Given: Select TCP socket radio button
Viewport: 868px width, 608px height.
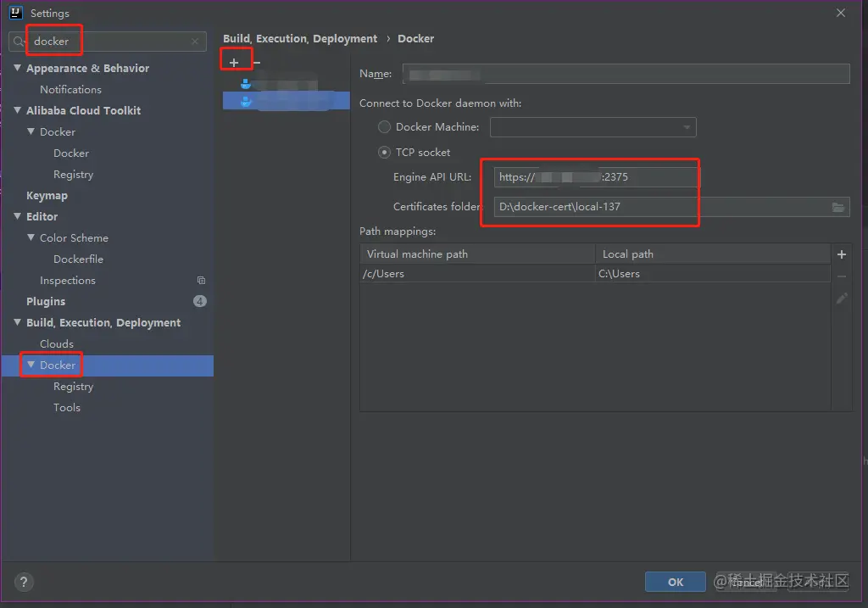Looking at the screenshot, I should (x=384, y=153).
